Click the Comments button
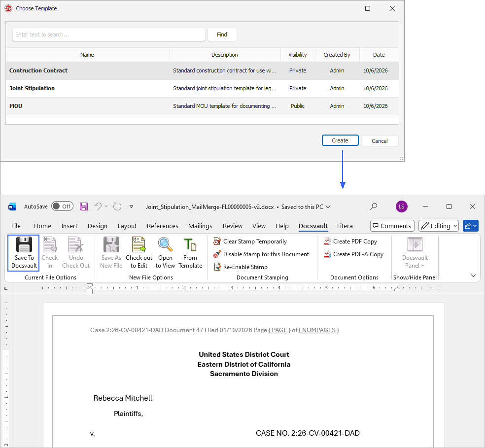485x448 pixels. [392, 226]
